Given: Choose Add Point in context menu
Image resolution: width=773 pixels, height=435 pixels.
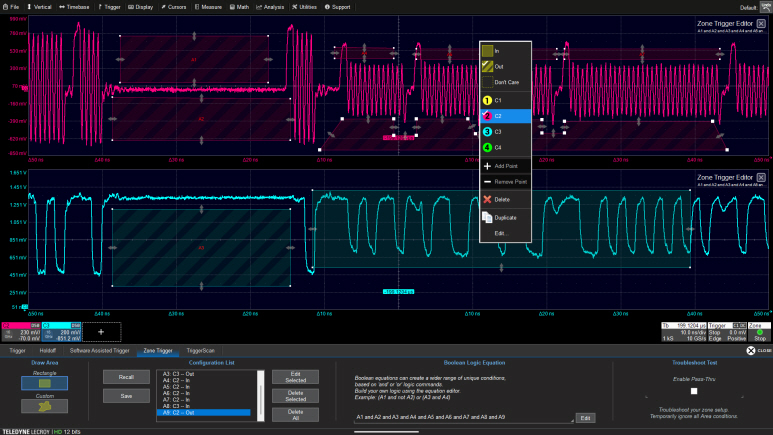Looking at the screenshot, I should 505,166.
